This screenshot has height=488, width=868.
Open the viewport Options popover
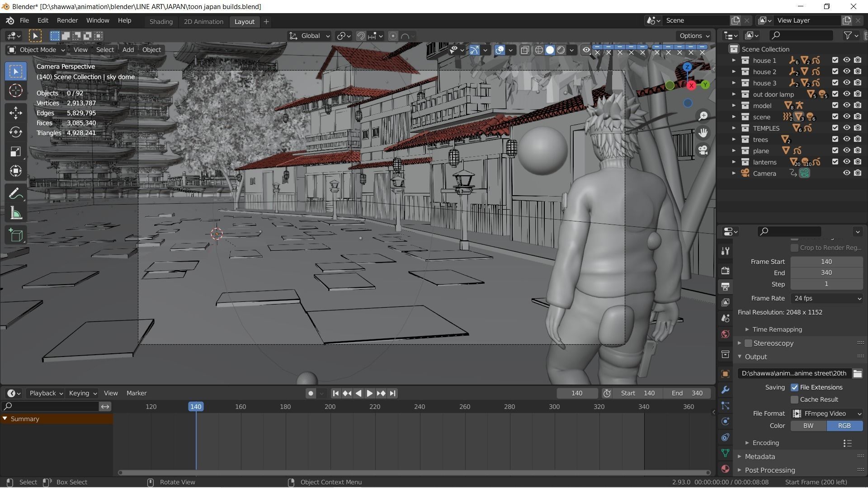(694, 36)
